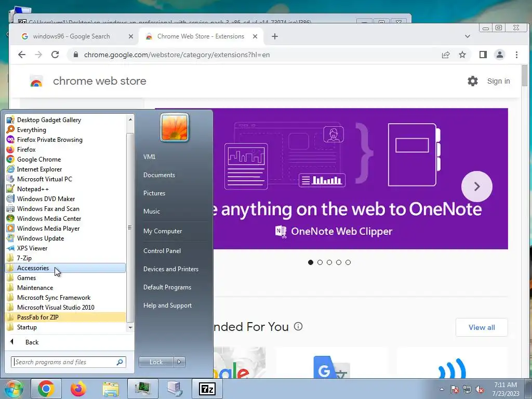Open Documents from Start menu
532x399 pixels.
(x=159, y=175)
